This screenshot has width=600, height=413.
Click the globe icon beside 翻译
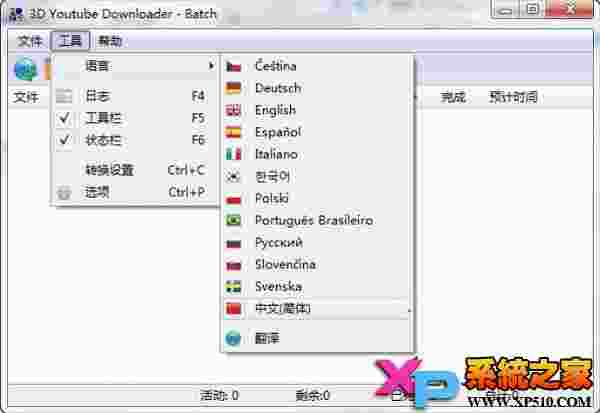(233, 339)
